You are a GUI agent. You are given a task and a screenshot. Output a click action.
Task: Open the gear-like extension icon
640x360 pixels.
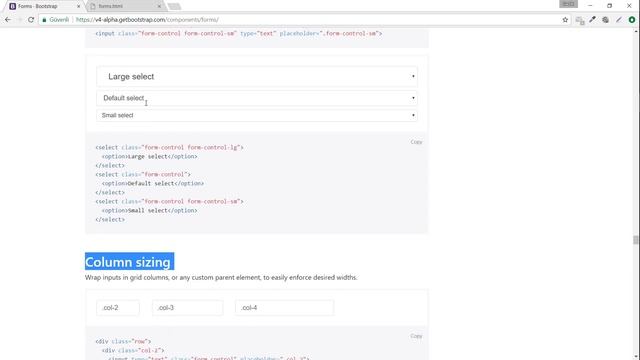606,20
